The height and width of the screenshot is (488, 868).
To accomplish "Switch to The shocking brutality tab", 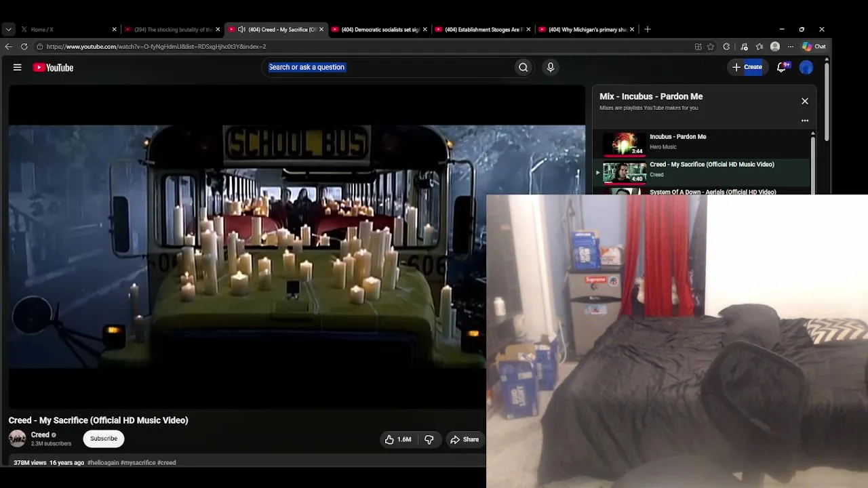I will tap(173, 29).
